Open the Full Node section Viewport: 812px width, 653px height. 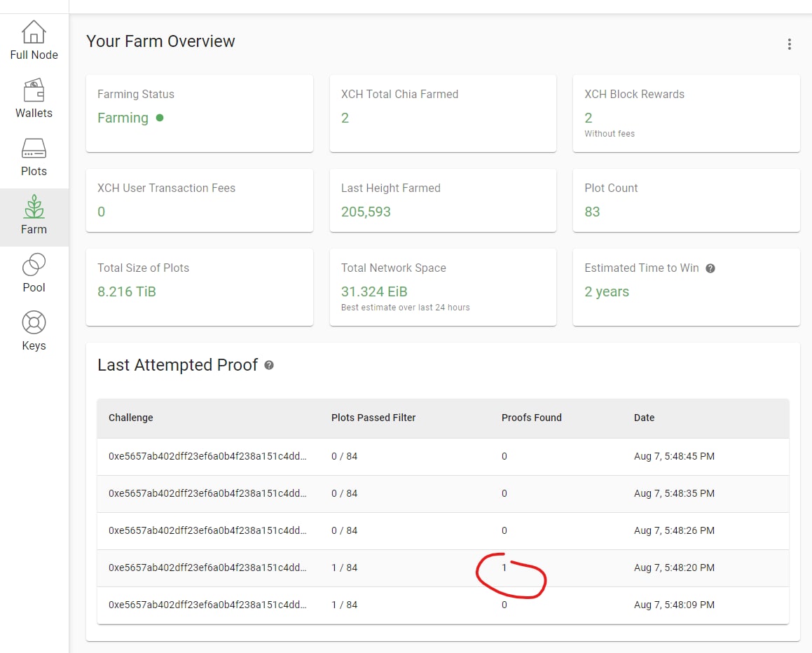34,41
